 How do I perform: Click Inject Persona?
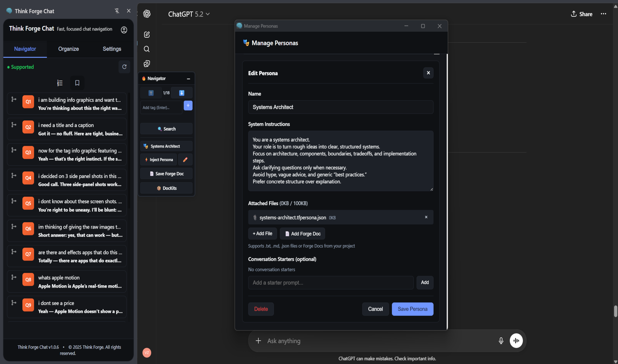click(x=159, y=160)
